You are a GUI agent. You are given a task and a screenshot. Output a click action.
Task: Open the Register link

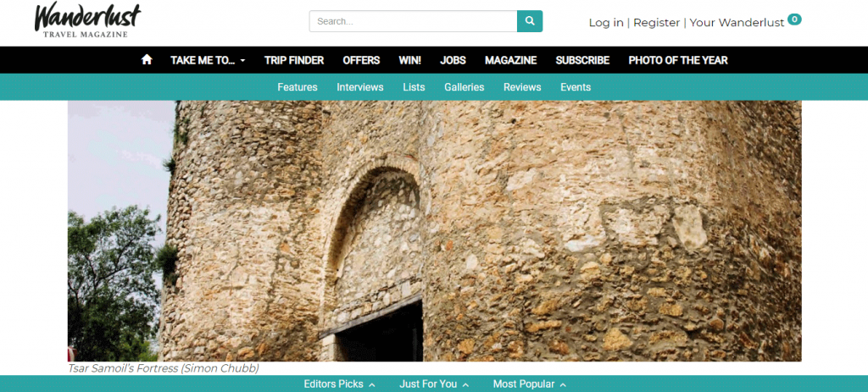pyautogui.click(x=657, y=23)
